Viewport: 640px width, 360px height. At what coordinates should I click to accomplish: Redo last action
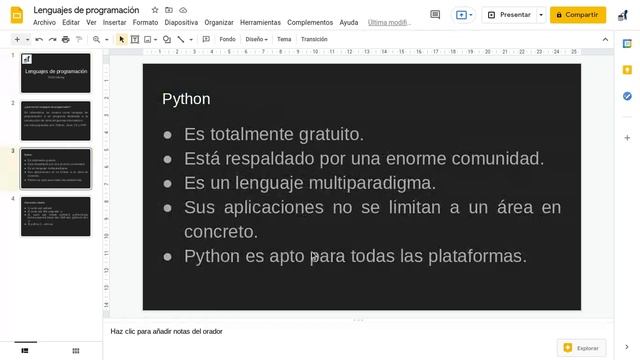[52, 39]
